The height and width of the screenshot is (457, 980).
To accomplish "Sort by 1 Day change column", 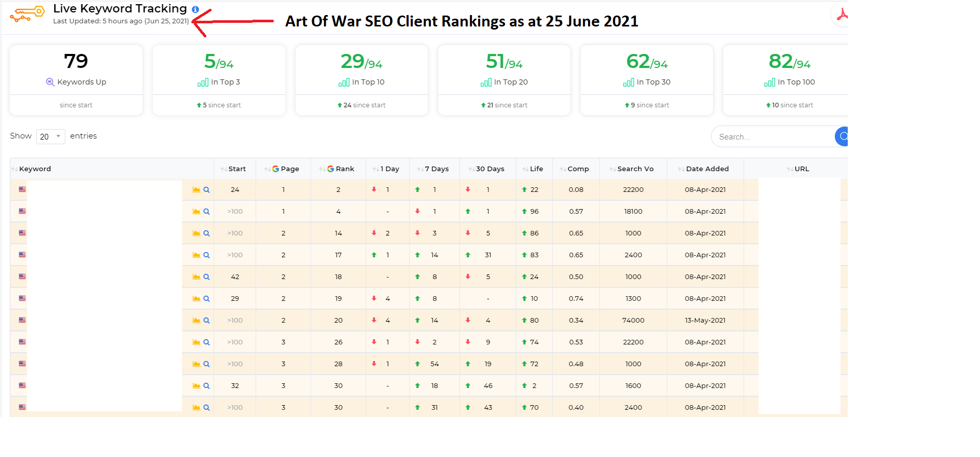I will (x=386, y=169).
